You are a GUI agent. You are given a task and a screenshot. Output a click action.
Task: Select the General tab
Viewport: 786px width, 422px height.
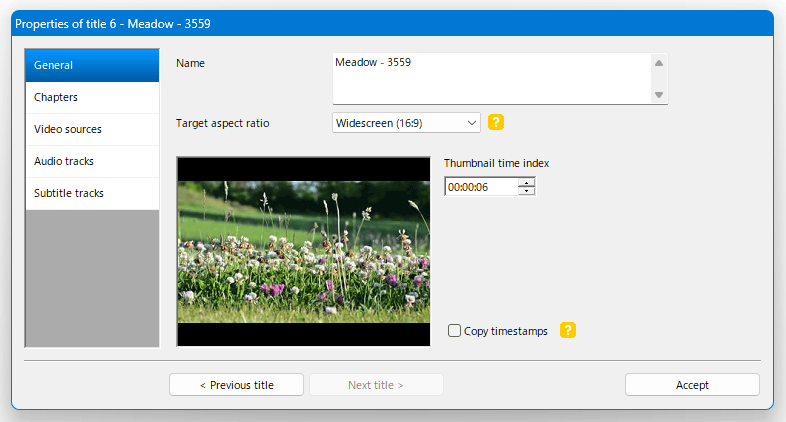[x=92, y=65]
